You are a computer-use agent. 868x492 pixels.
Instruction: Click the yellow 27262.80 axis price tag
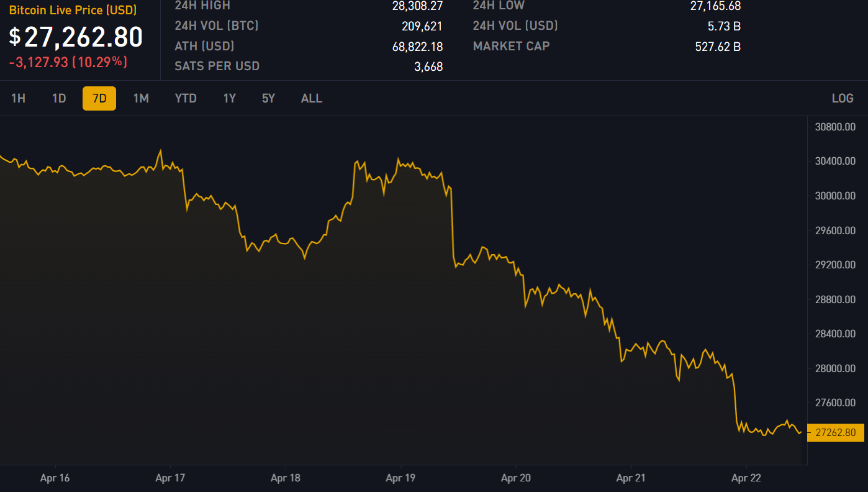click(835, 432)
